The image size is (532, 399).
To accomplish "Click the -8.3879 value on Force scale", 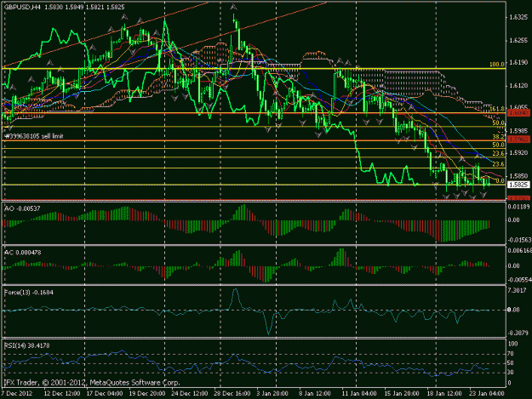I will coord(518,333).
